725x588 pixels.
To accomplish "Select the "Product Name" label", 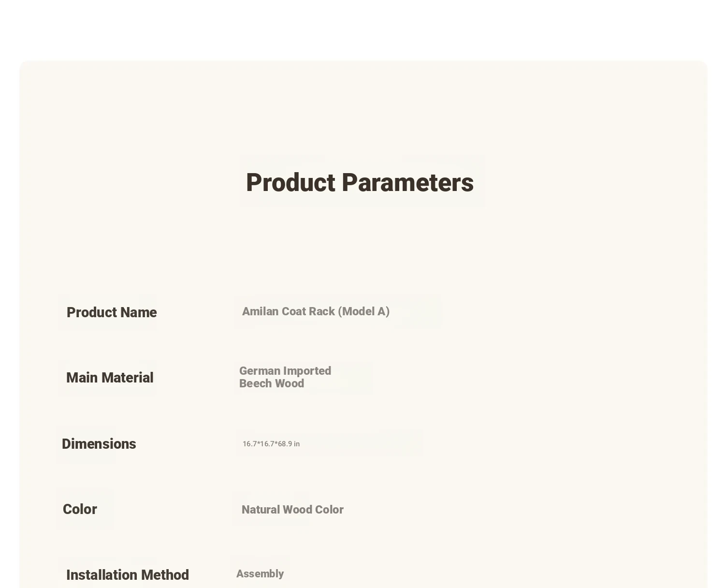I will 112,312.
